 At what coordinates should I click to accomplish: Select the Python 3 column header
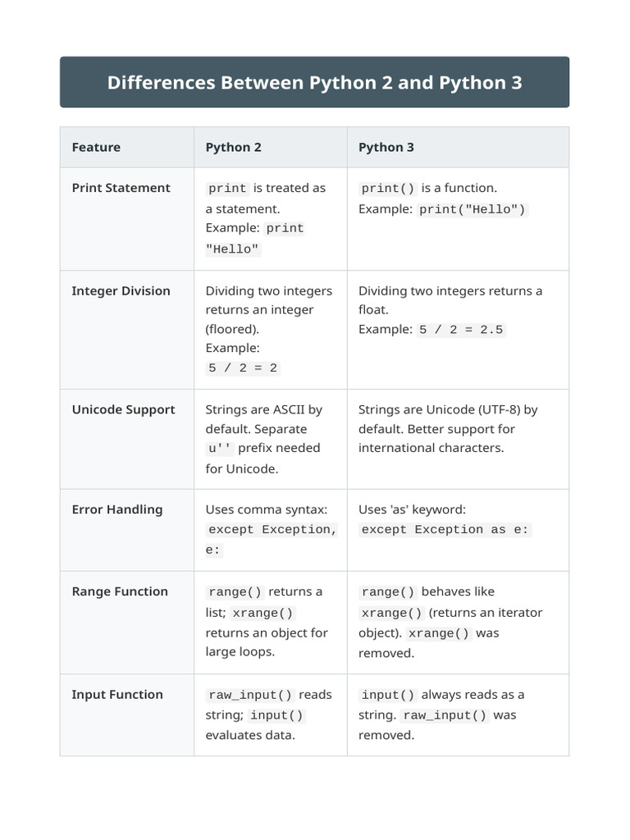[x=386, y=148]
